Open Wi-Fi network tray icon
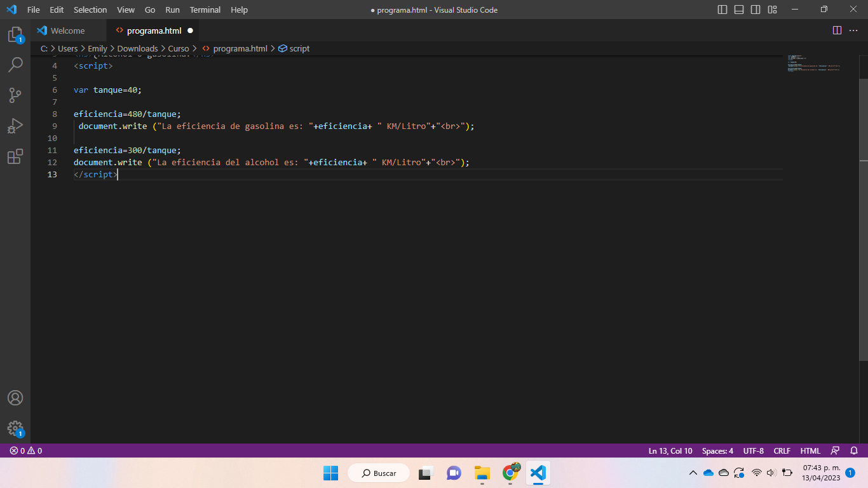 (756, 473)
